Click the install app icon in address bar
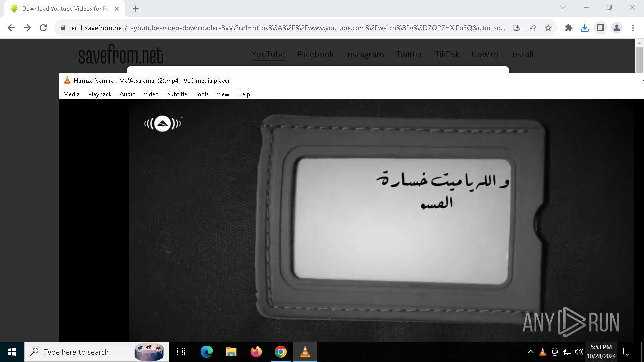Screen dimensions: 644x362 pyautogui.click(x=516, y=28)
